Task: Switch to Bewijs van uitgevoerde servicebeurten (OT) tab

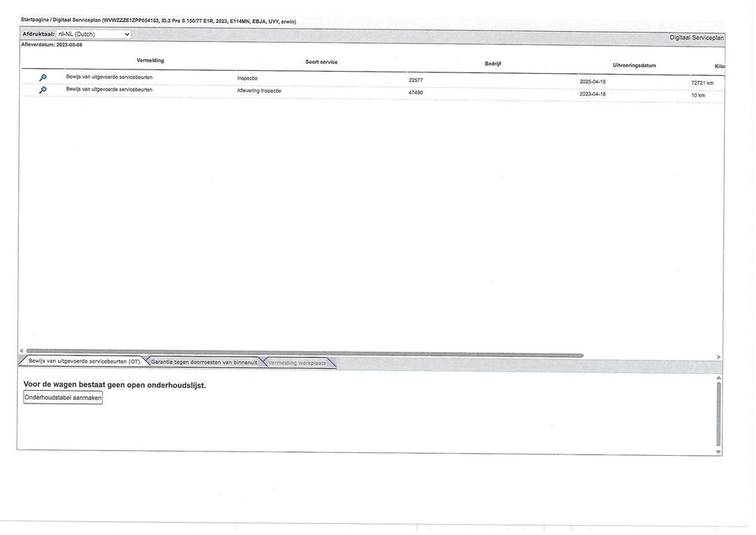Action: pyautogui.click(x=84, y=361)
